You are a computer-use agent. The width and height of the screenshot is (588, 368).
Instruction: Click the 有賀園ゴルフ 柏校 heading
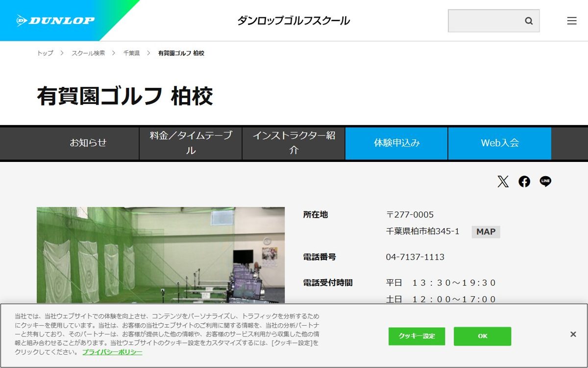125,96
